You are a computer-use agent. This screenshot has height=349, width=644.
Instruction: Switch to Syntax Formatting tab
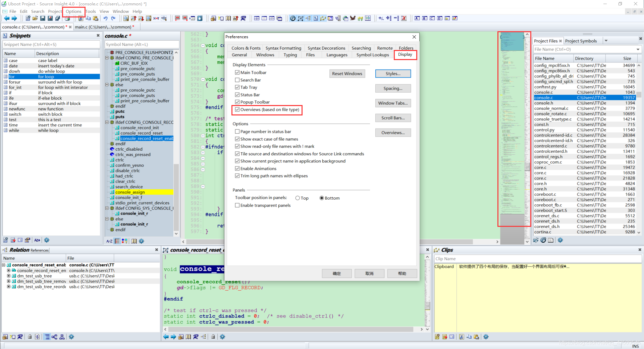283,48
